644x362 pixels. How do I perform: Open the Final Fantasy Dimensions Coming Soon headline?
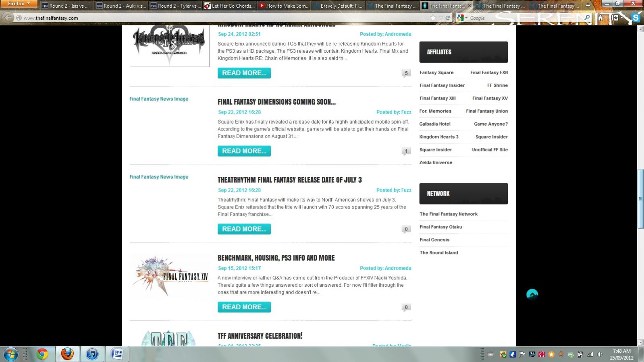pyautogui.click(x=276, y=102)
